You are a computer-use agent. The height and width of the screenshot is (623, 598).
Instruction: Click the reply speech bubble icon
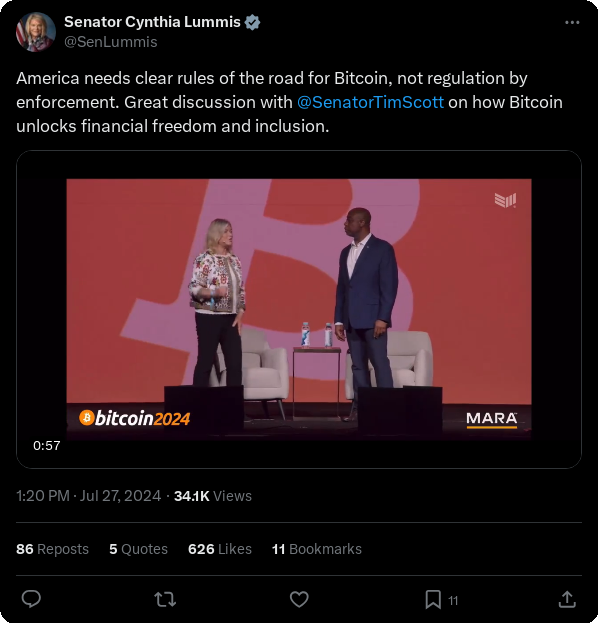coord(31,599)
